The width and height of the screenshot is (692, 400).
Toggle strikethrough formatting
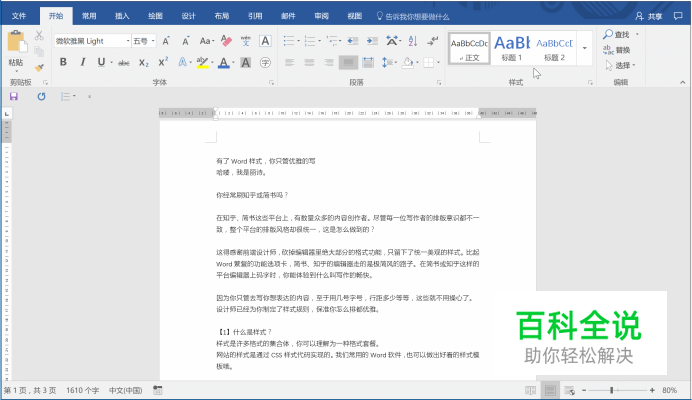(124, 63)
